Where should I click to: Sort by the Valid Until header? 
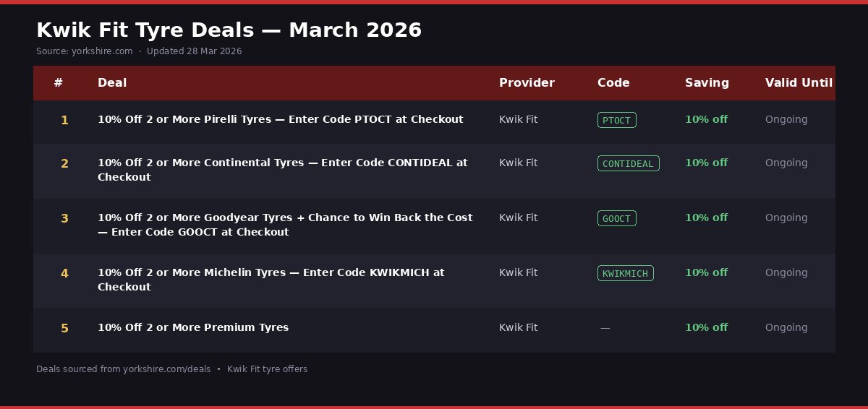pyautogui.click(x=799, y=82)
